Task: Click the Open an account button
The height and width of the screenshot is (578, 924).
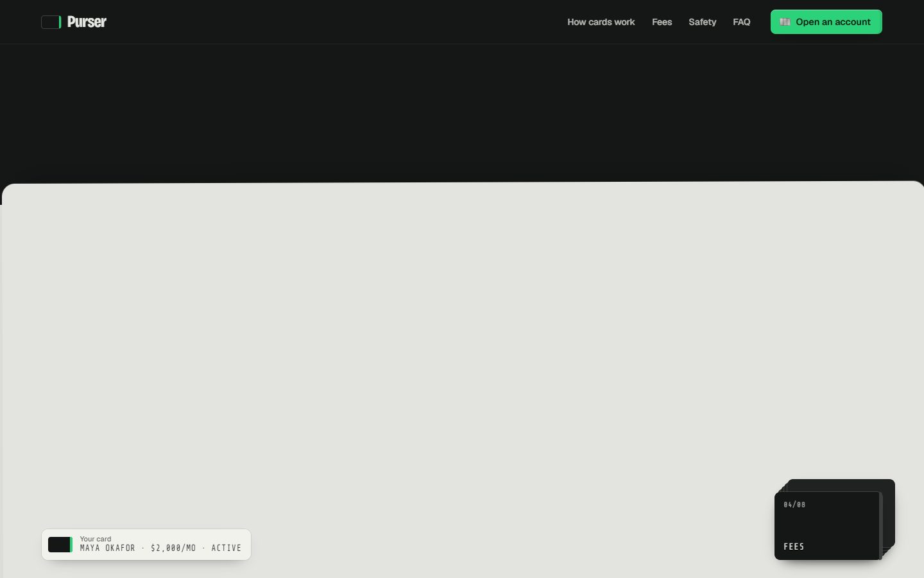Action: coord(826,22)
